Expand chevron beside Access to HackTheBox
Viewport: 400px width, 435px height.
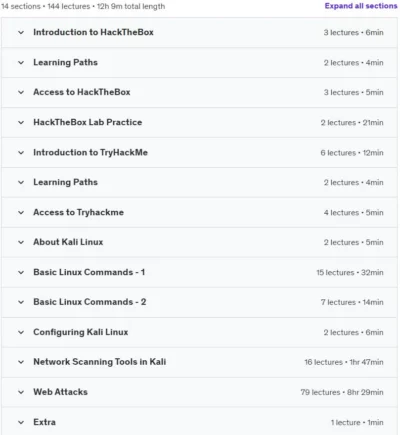(21, 92)
